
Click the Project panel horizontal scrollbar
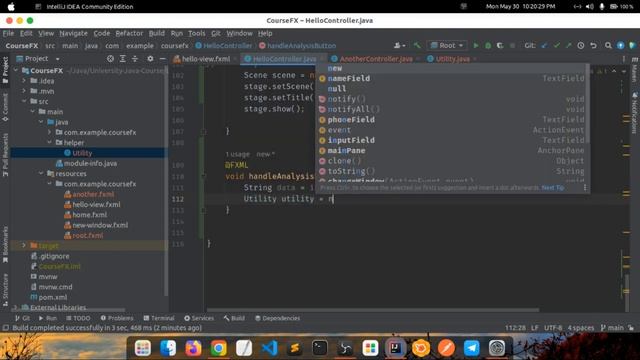point(69,310)
